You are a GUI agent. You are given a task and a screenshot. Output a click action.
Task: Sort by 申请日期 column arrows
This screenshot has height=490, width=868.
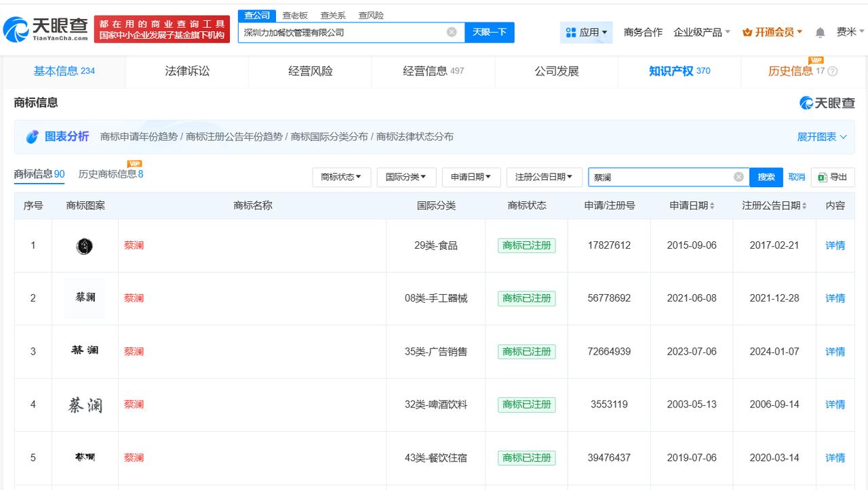(712, 205)
